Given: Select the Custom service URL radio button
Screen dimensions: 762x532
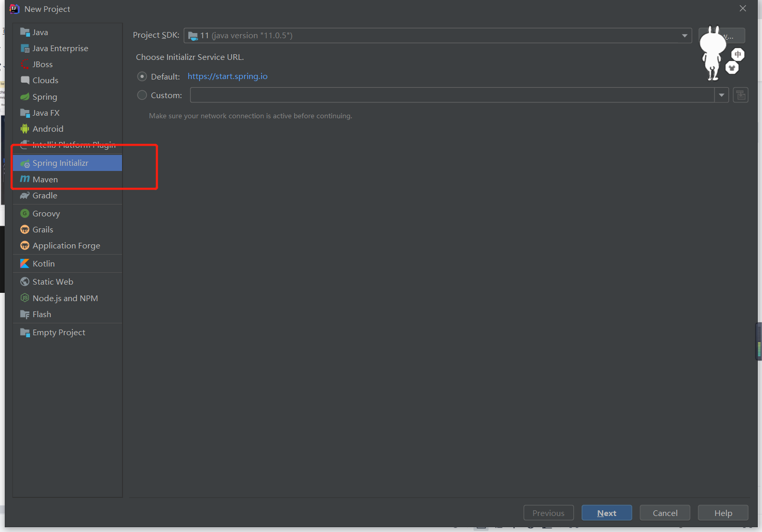Looking at the screenshot, I should pyautogui.click(x=142, y=95).
